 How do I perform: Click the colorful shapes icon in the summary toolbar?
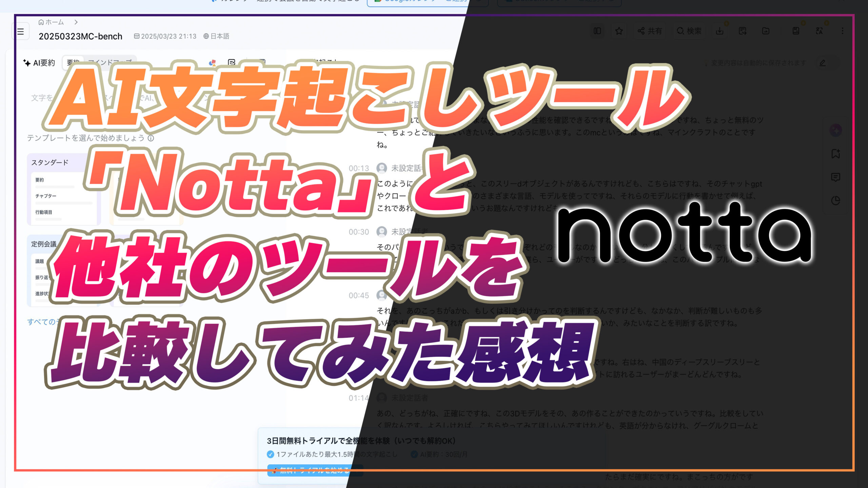pyautogui.click(x=212, y=62)
